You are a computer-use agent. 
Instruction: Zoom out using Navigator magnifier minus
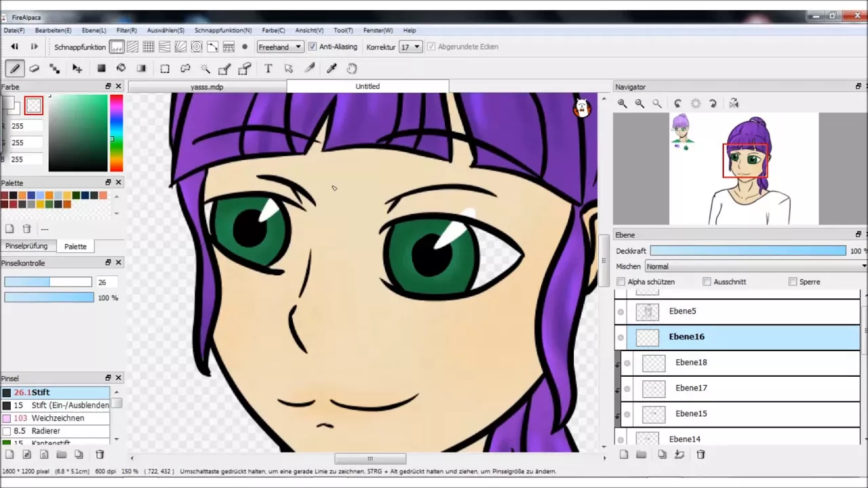639,104
